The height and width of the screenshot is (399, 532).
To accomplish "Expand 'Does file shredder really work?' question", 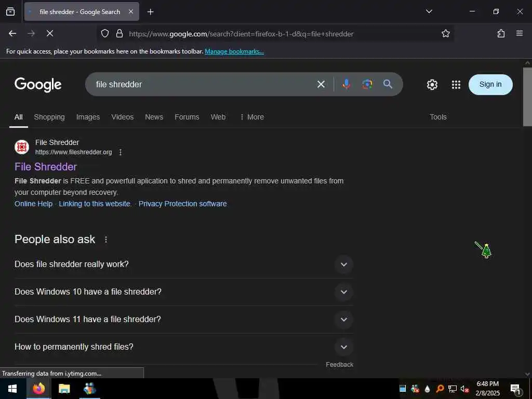I will tap(183, 264).
